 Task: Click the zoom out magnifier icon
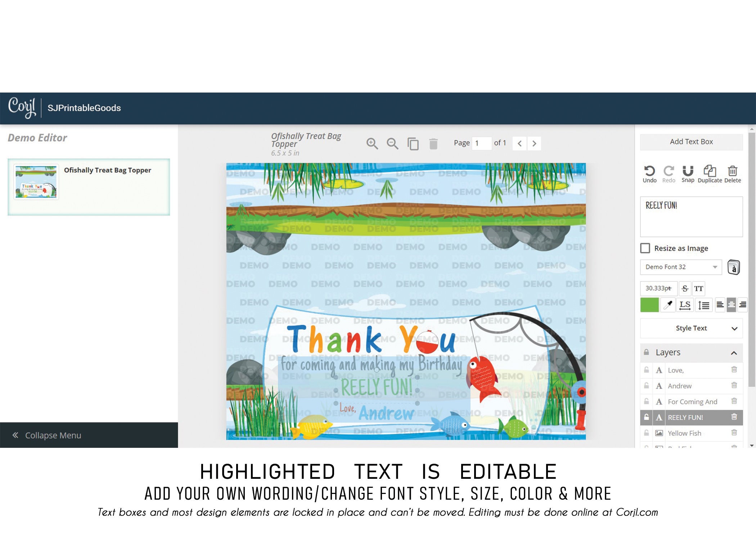[x=392, y=143]
